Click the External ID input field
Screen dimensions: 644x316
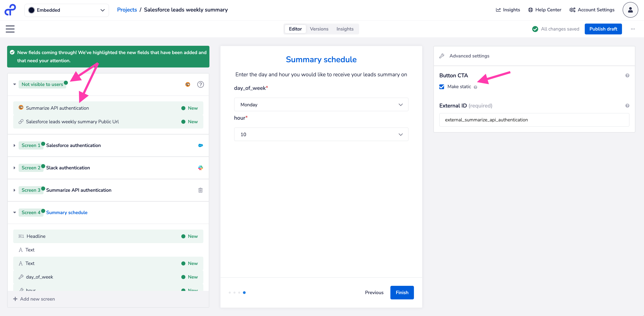tap(534, 120)
